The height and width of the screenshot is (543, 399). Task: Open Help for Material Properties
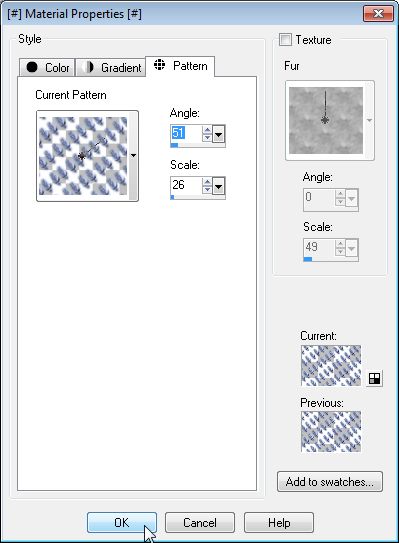coord(279,523)
